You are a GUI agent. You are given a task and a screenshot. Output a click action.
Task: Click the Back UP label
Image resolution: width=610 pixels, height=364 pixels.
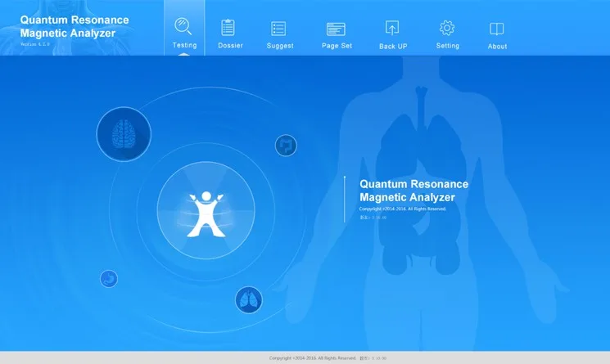393,47
